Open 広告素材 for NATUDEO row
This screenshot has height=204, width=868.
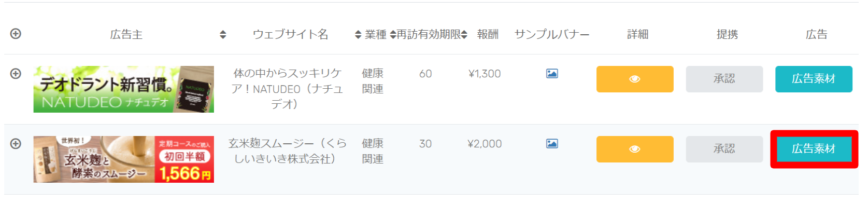click(x=814, y=79)
